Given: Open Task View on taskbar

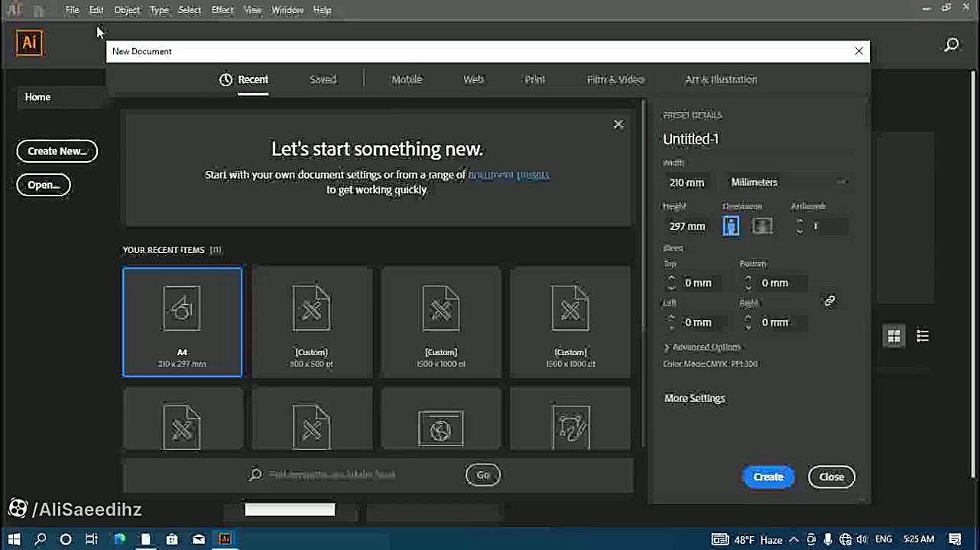Looking at the screenshot, I should click(x=92, y=539).
